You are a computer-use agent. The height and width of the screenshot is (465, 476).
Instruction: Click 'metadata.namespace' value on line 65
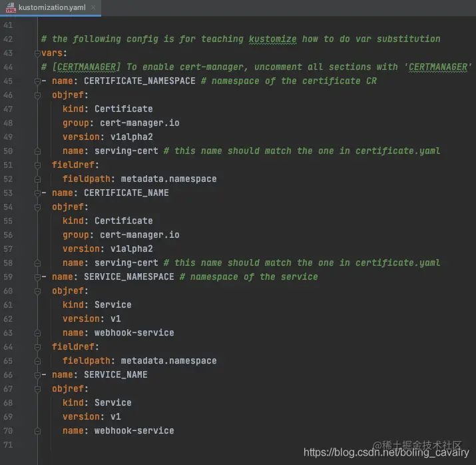pyautogui.click(x=169, y=361)
